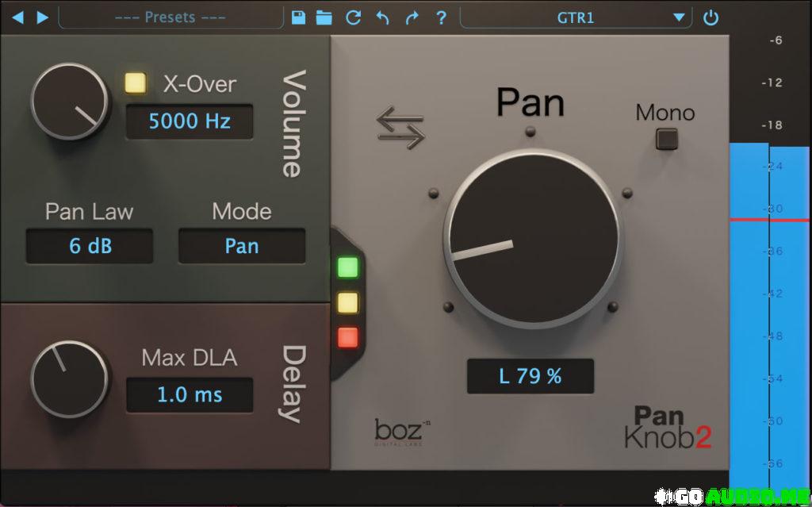The width and height of the screenshot is (812, 507).
Task: Click the boz Digital Labs logo
Action: 402,432
